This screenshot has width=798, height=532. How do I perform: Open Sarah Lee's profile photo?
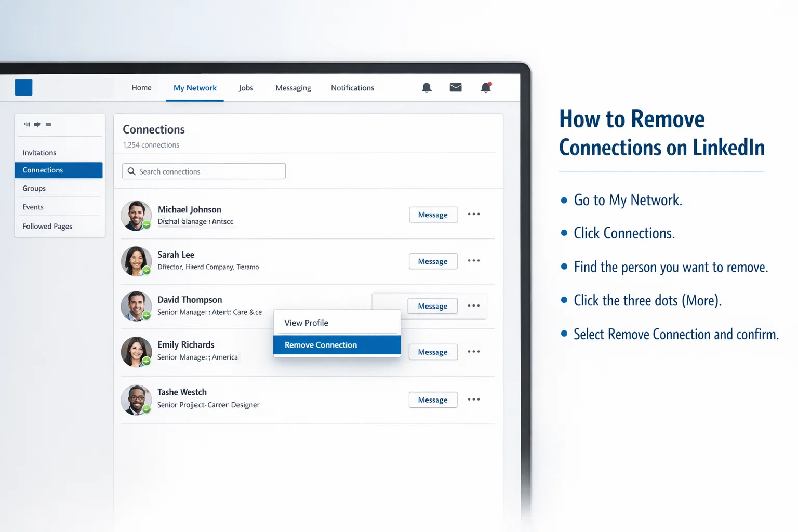click(x=136, y=261)
